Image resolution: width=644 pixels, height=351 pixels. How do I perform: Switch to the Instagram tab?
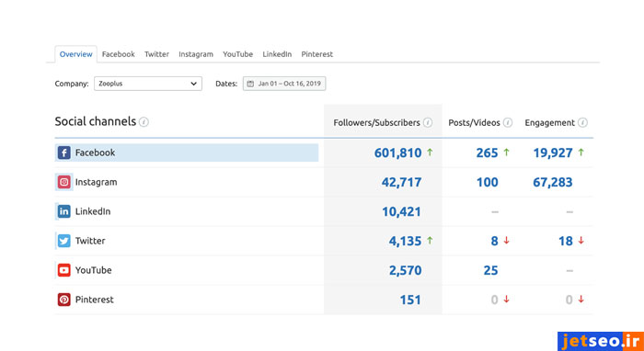196,54
